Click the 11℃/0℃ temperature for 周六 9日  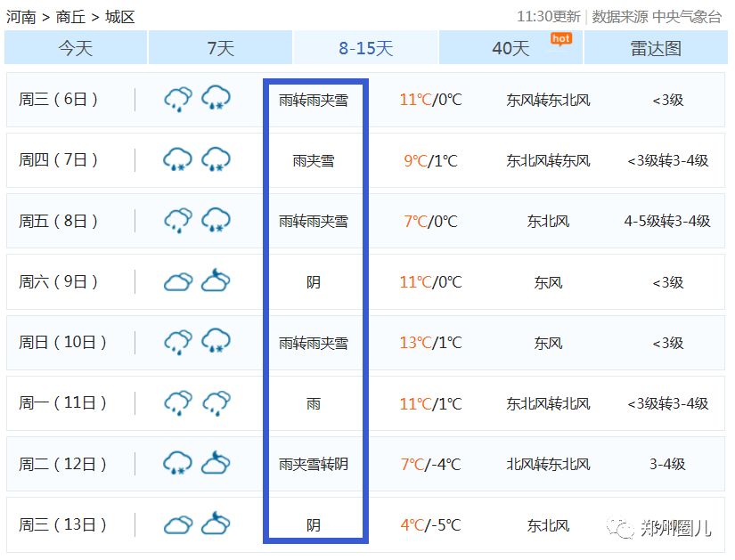[430, 282]
